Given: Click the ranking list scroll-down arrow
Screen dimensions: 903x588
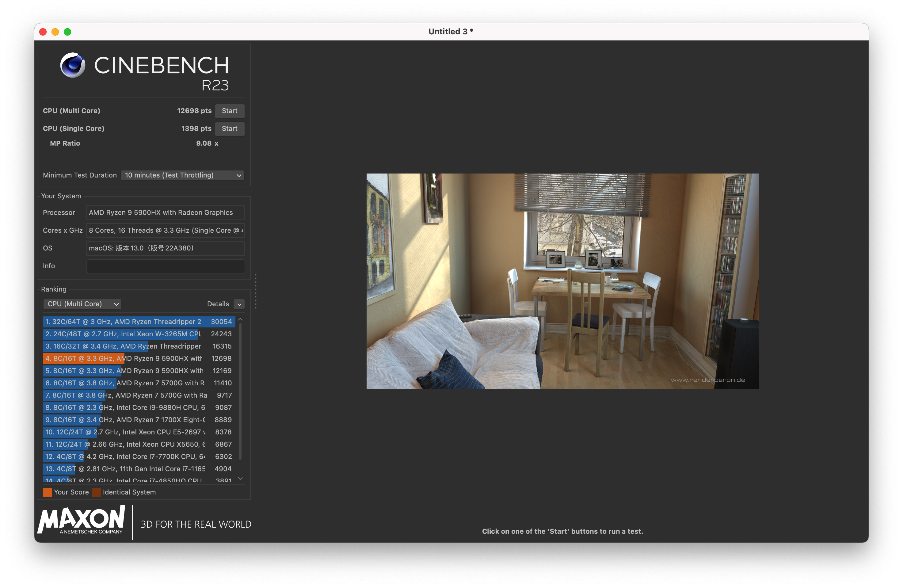Looking at the screenshot, I should point(240,478).
